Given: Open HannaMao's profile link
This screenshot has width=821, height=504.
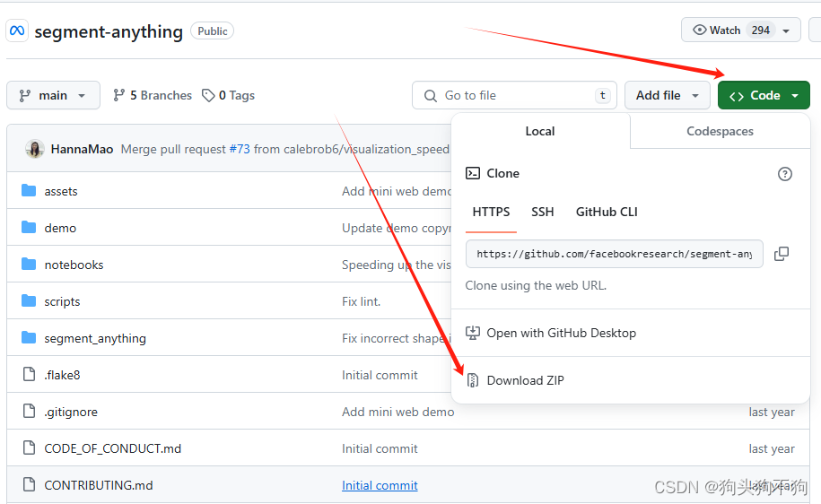Looking at the screenshot, I should [83, 149].
